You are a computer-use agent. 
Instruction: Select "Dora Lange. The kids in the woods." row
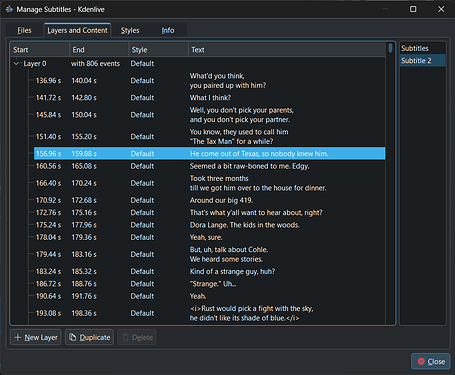coord(210,225)
